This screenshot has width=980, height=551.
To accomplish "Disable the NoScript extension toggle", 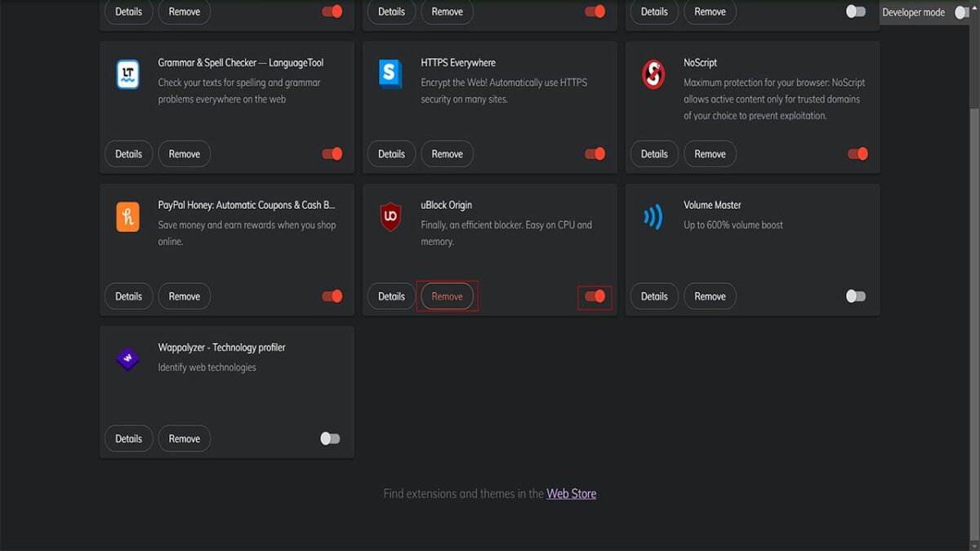I will pyautogui.click(x=857, y=154).
